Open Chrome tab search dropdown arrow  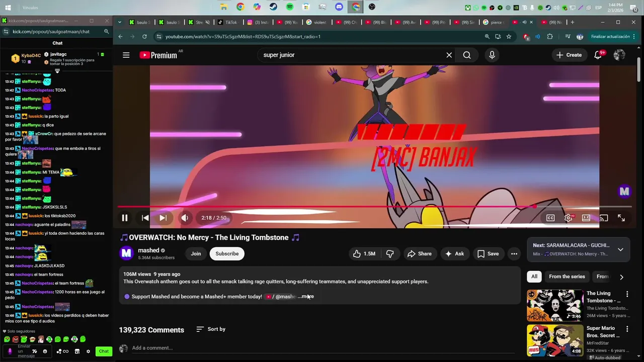pos(120,22)
